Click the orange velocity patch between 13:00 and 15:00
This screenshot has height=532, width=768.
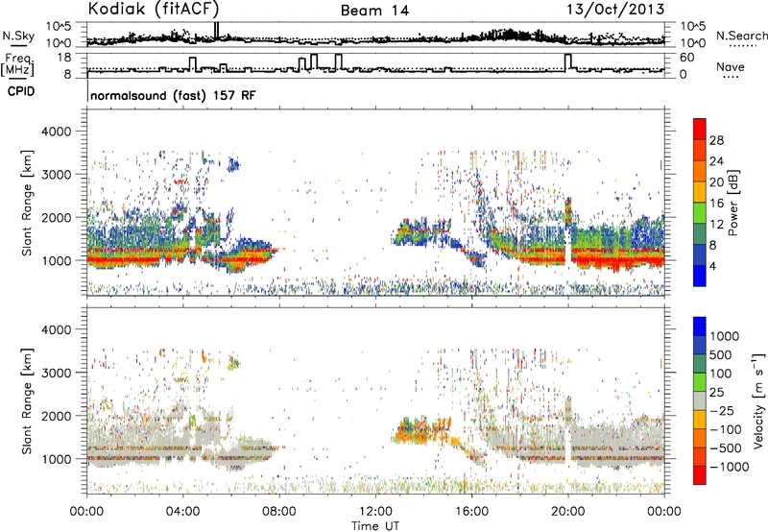tap(421, 429)
